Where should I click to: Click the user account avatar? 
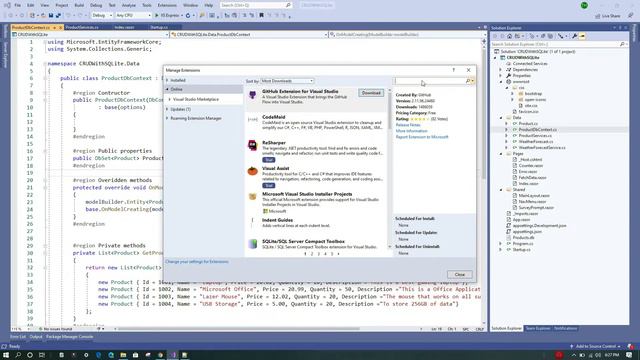point(584,5)
